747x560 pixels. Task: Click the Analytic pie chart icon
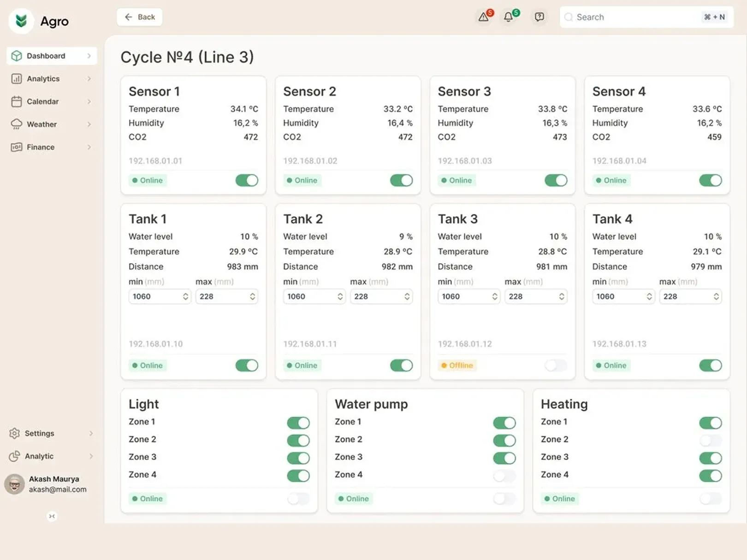coord(15,456)
